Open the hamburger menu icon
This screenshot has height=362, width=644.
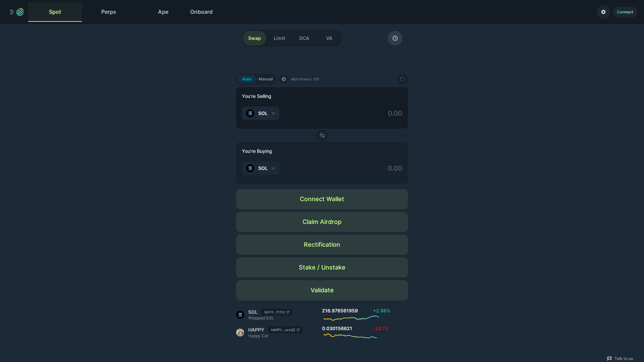[x=12, y=12]
